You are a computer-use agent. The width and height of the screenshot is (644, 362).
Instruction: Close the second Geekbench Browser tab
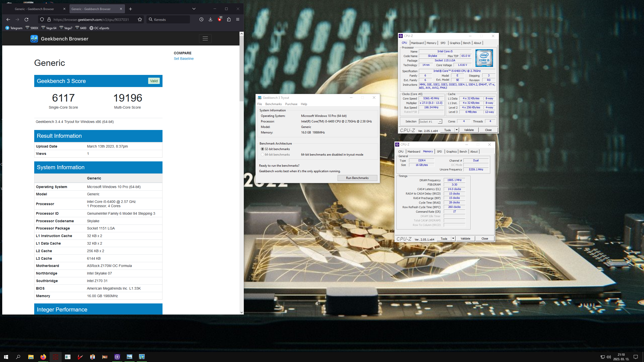[121, 9]
